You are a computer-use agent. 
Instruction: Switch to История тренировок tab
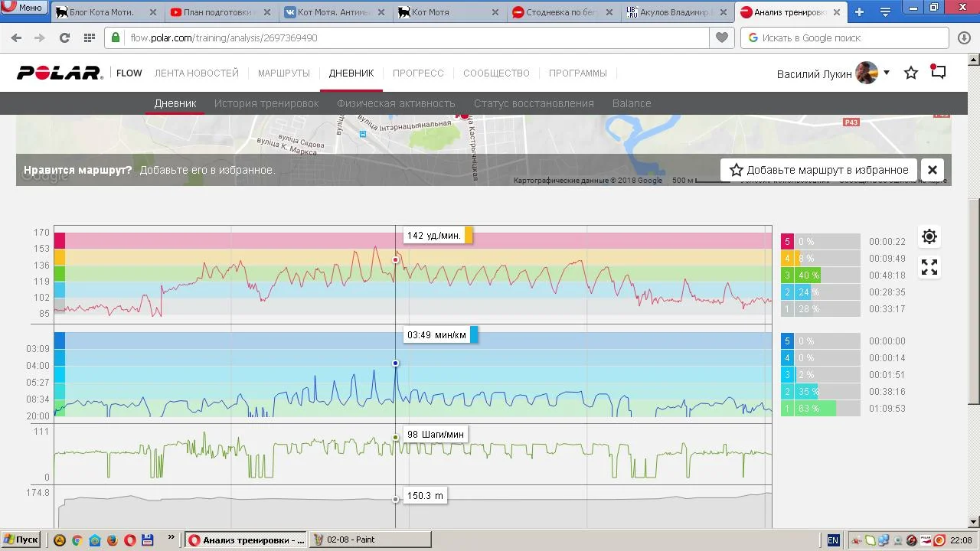(266, 103)
